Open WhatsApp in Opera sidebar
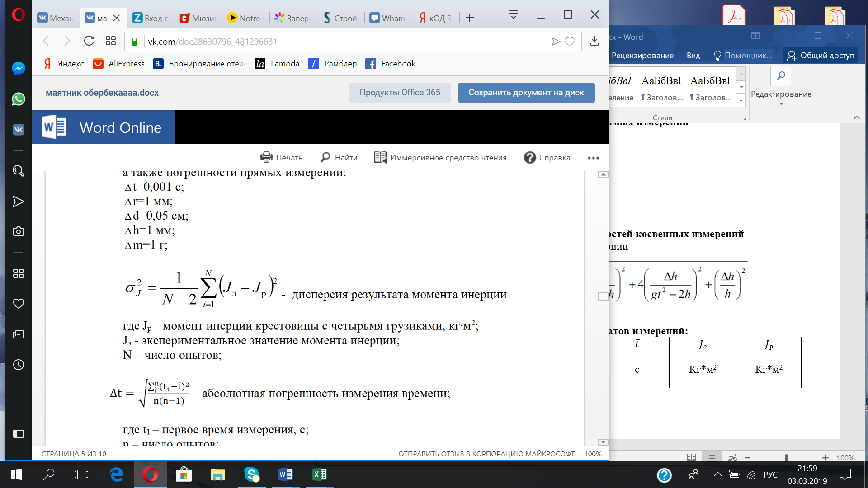The width and height of the screenshot is (868, 488). (x=18, y=99)
